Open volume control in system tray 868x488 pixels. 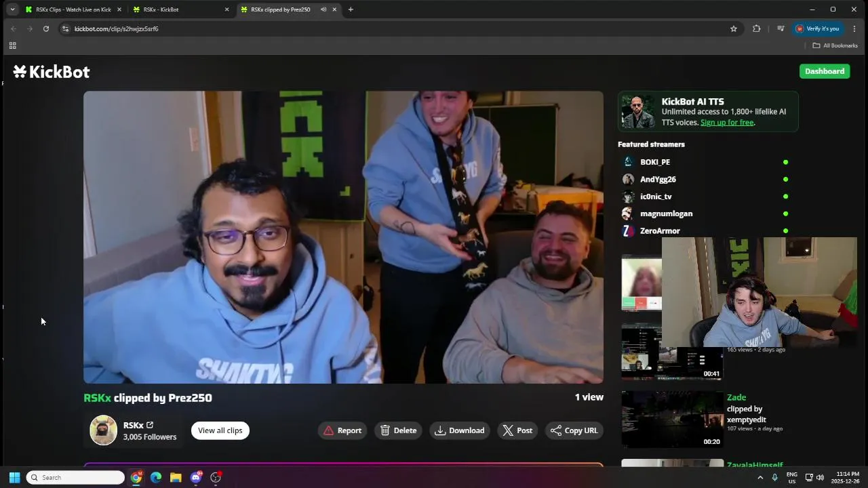click(820, 478)
